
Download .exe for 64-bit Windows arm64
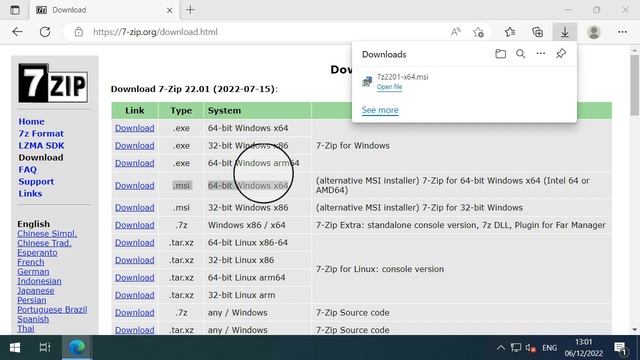(134, 163)
